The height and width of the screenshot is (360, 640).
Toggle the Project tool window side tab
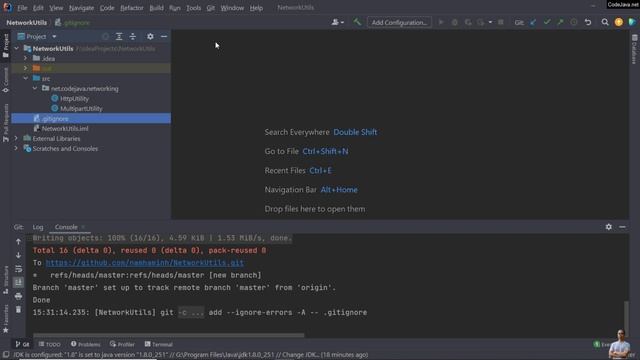6,46
